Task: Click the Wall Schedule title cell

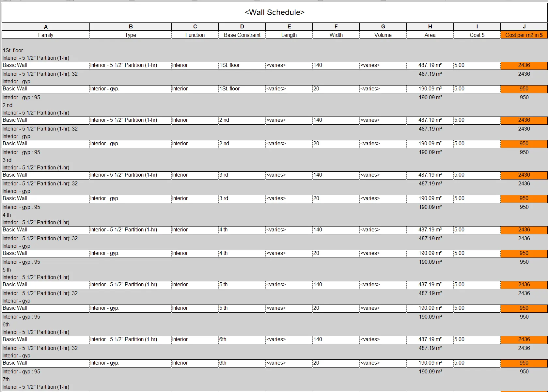Action: (274, 12)
